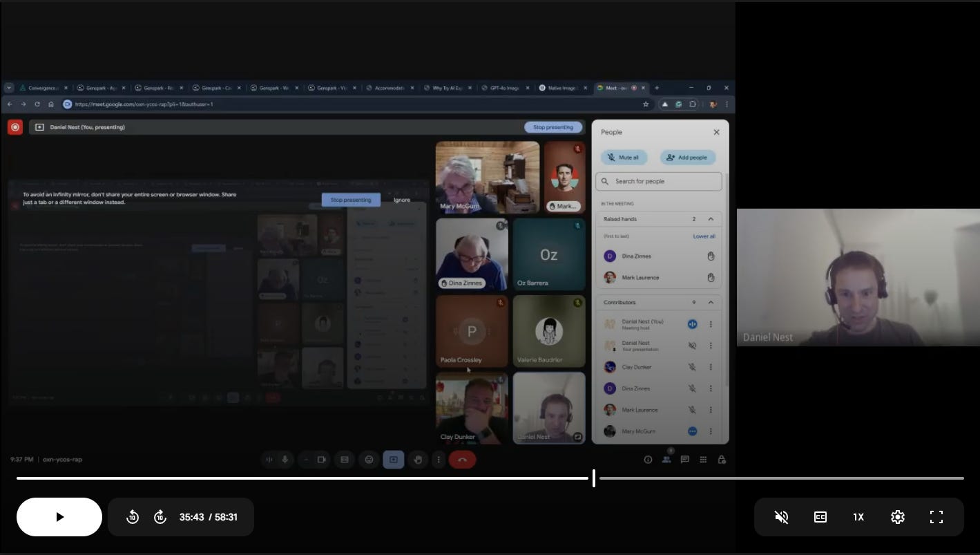Open more options for Dina Zinnes in Contributors
The width and height of the screenshot is (980, 555).
pyautogui.click(x=711, y=388)
